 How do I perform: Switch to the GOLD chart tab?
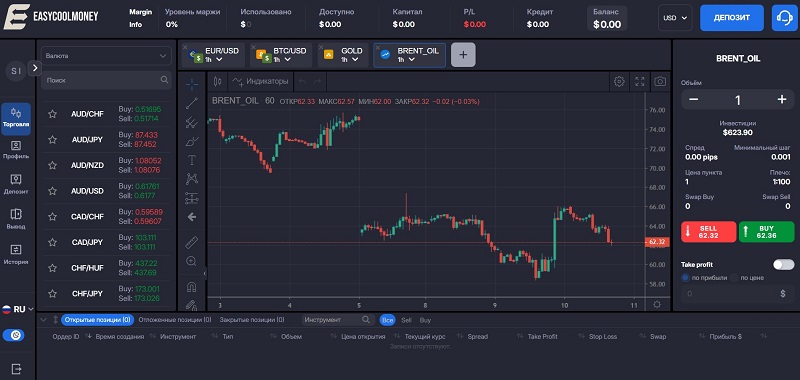(343, 55)
